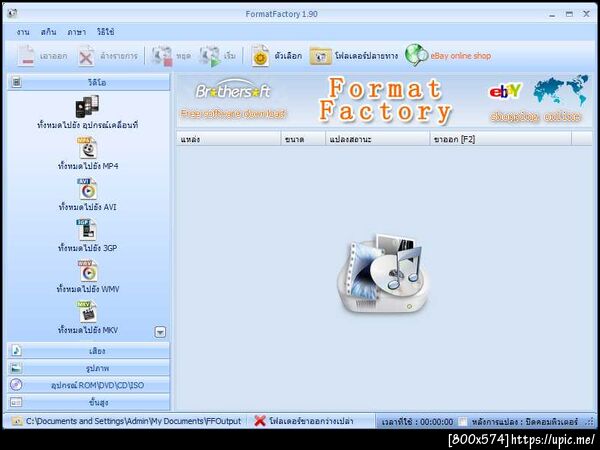Click the ทั้งหมดไปยัง MKV label
The width and height of the screenshot is (600, 450).
88,330
